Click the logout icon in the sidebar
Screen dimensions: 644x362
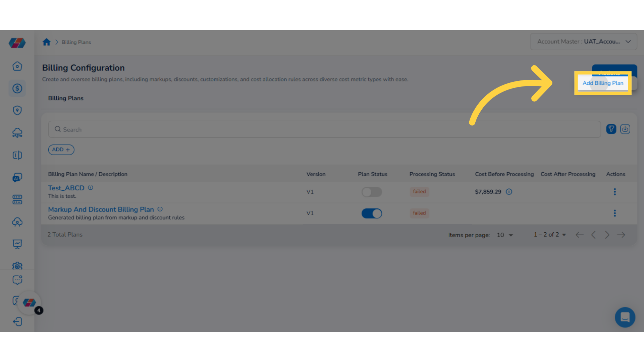(x=17, y=322)
